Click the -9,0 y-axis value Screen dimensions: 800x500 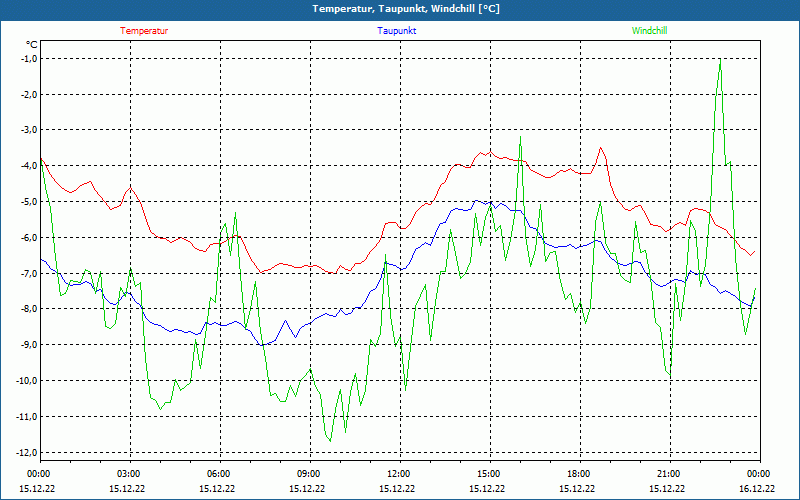point(28,345)
